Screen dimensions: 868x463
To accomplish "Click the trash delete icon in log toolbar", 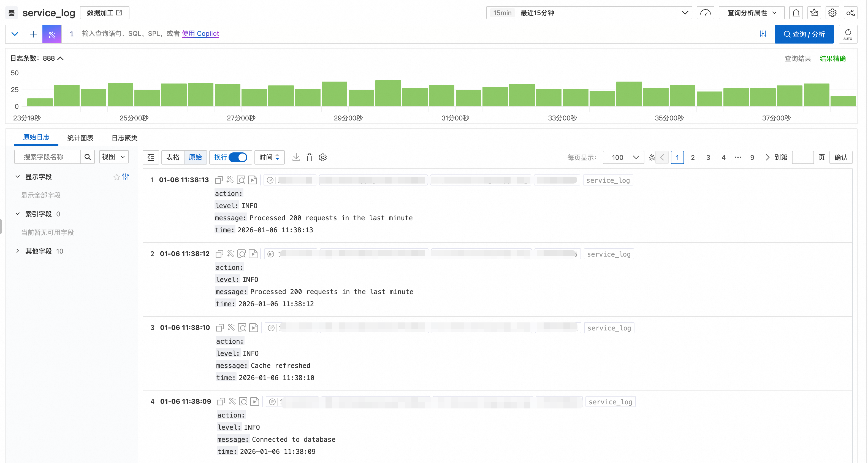I will (x=309, y=157).
